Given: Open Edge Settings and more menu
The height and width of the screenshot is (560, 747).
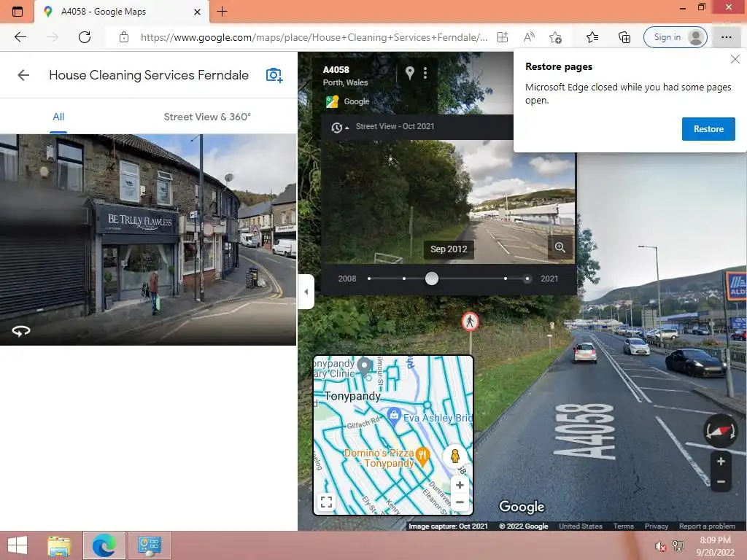Looking at the screenshot, I should click(726, 37).
